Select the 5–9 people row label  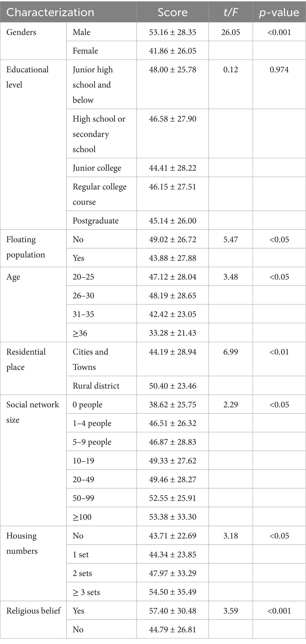[x=92, y=442]
